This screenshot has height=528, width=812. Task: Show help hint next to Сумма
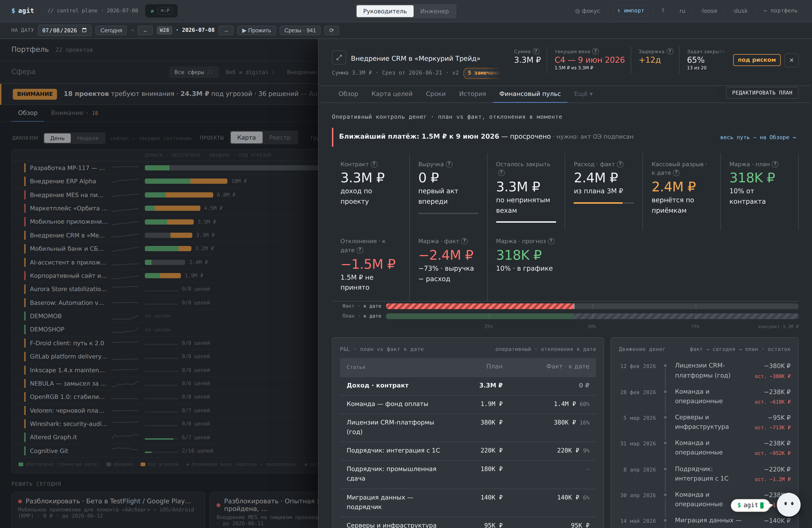[536, 51]
